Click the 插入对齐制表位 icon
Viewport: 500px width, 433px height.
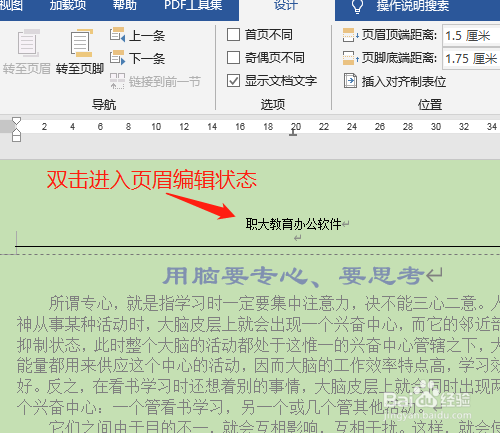pos(350,81)
